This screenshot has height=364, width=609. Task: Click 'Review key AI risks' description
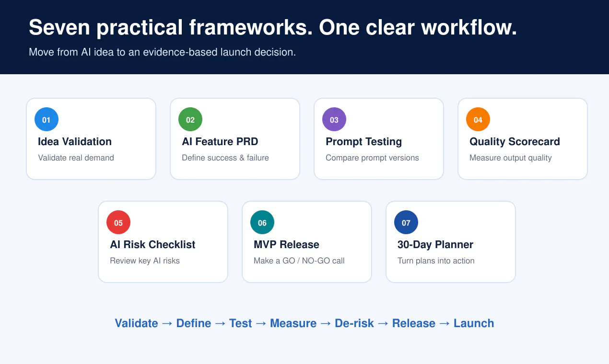145,261
